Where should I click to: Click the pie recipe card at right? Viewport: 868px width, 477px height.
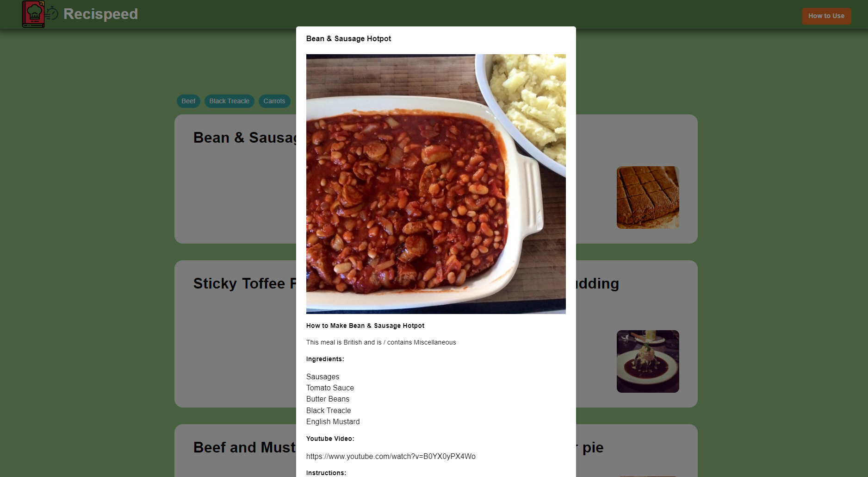point(637,451)
